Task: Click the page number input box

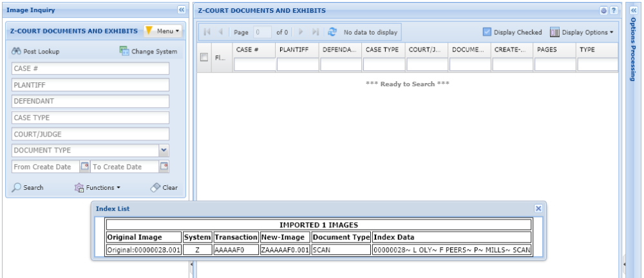Action: pyautogui.click(x=262, y=32)
